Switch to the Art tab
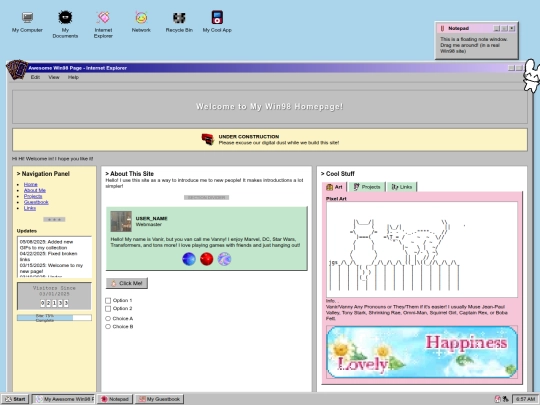This screenshot has width=540, height=405. click(334, 187)
